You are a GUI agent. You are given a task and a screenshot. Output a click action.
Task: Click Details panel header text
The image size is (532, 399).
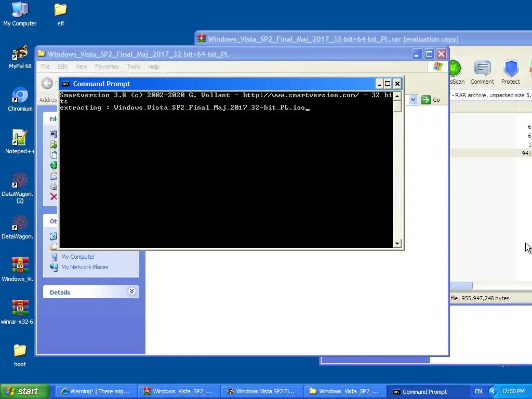click(60, 292)
